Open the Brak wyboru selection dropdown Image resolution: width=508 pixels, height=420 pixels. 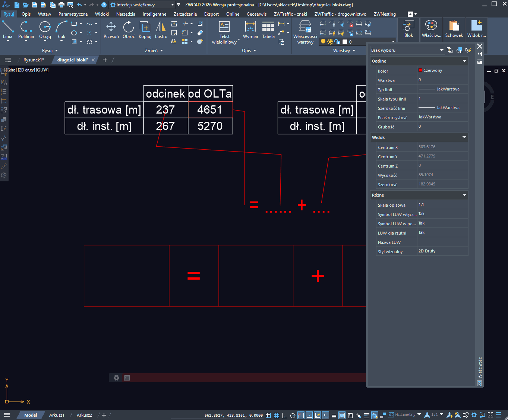tap(407, 50)
